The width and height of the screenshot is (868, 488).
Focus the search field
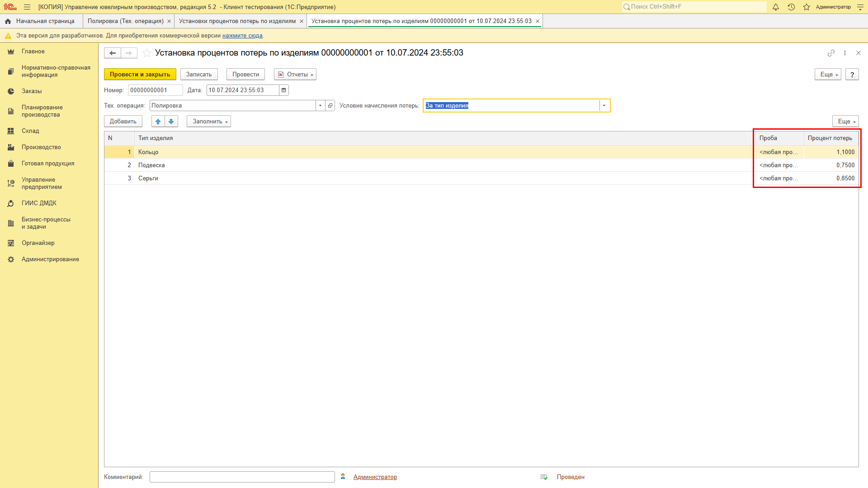click(694, 7)
